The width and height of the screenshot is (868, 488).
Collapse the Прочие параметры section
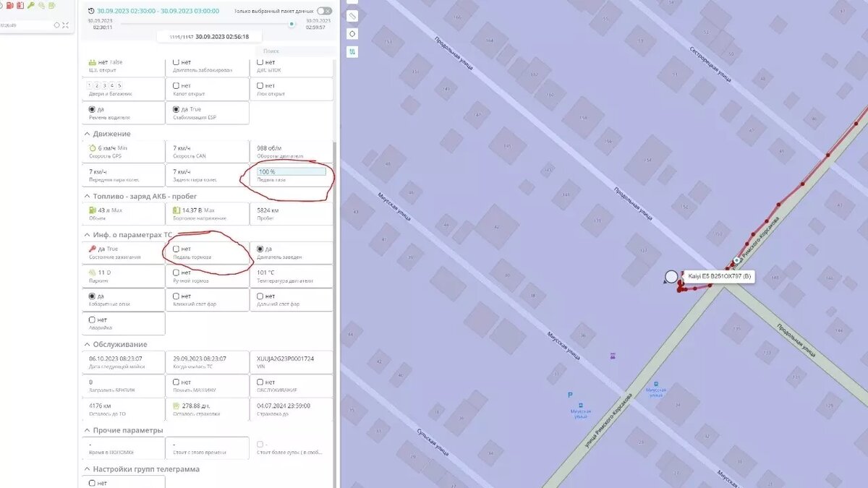pos(87,430)
